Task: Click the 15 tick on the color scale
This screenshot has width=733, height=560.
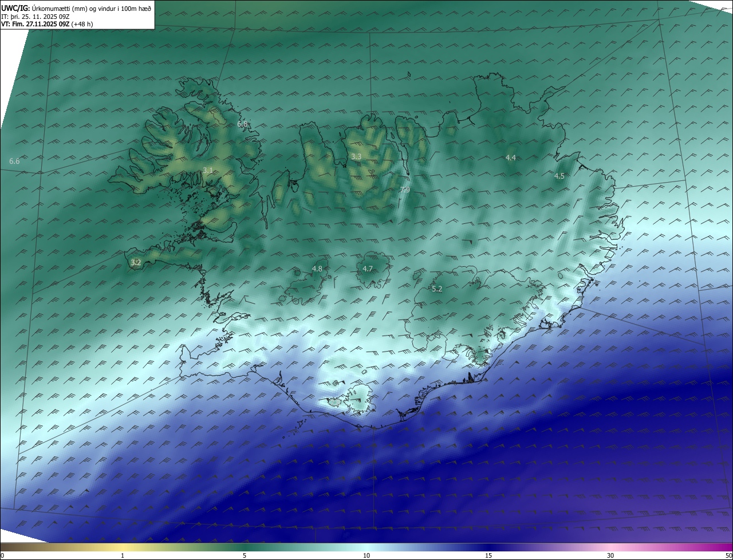Action: (488, 555)
